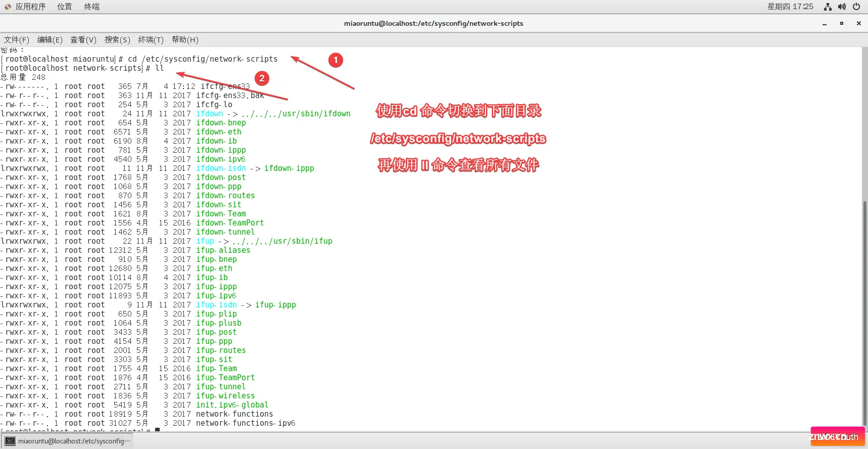This screenshot has height=449, width=868.
Task: Click the terminal vertical scrollbar thumb
Action: tap(864, 312)
